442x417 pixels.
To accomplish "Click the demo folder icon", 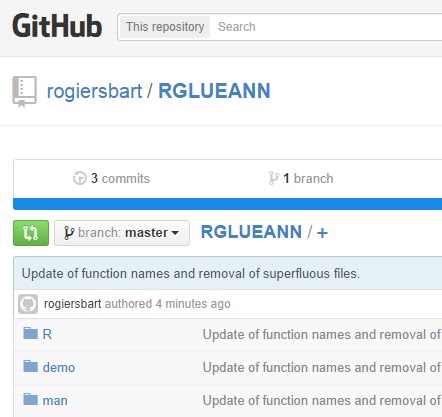I will pyautogui.click(x=31, y=366).
